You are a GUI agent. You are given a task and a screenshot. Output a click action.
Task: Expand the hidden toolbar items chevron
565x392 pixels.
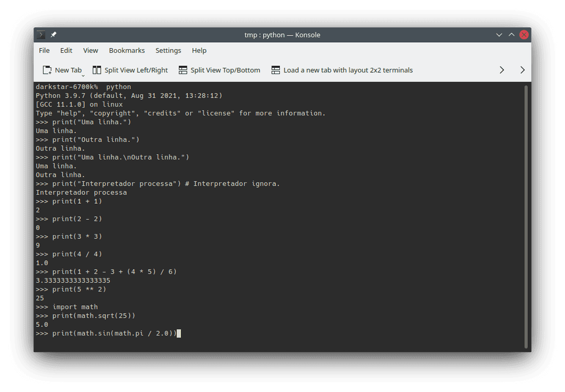[x=501, y=70]
